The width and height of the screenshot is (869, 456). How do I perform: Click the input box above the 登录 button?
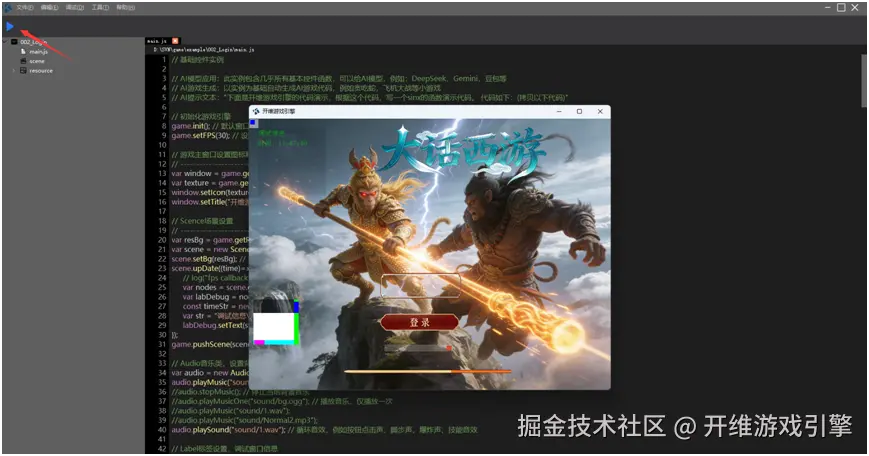tap(421, 286)
